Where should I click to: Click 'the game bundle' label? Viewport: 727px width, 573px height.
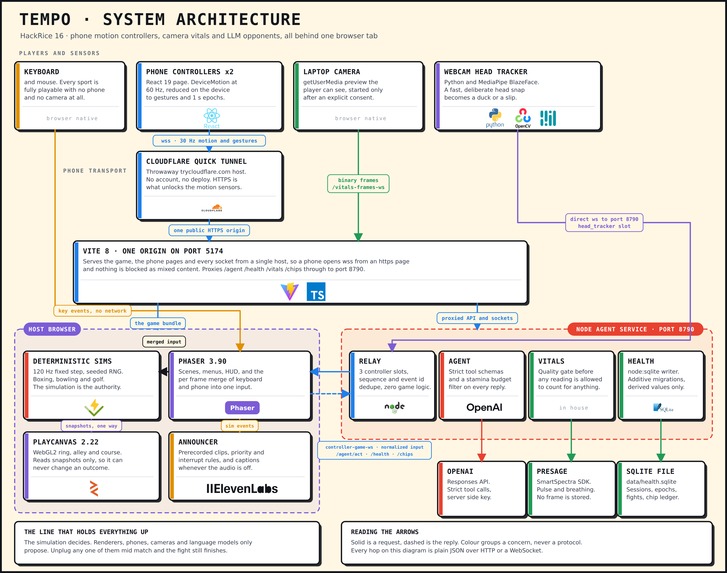[x=158, y=323]
